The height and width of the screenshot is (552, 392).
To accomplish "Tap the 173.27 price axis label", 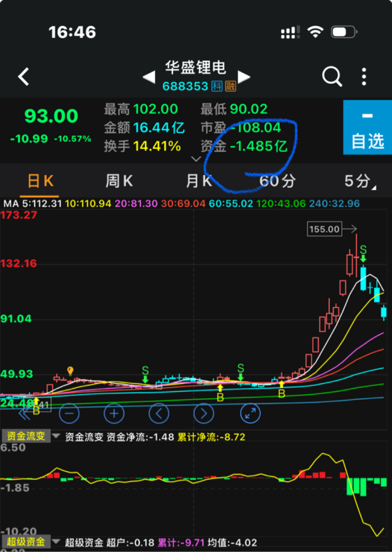I will 19,215.
